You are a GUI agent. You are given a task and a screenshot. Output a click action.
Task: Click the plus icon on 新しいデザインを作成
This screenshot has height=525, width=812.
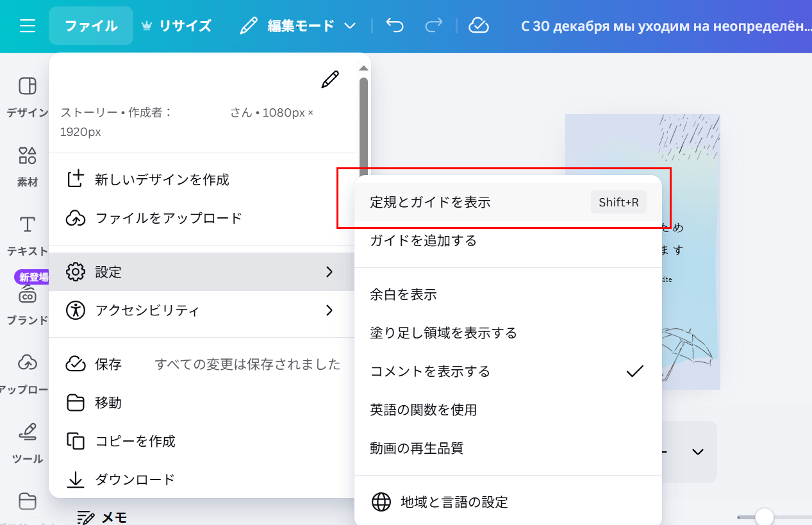(76, 179)
